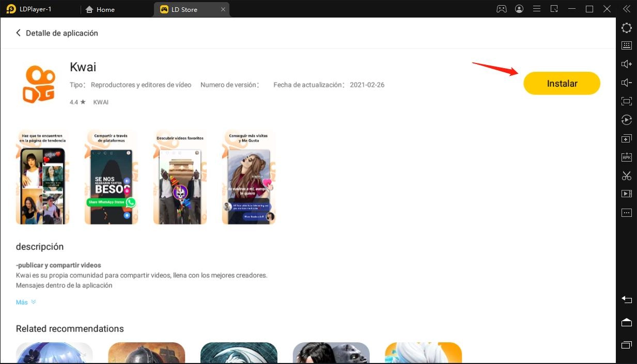Take a screenshot with scissors icon
This screenshot has width=637, height=364.
click(x=627, y=176)
